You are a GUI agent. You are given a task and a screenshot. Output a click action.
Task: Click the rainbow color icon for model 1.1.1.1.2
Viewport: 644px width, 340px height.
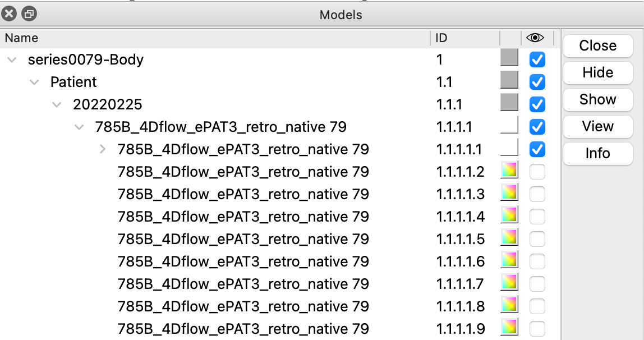pos(509,171)
